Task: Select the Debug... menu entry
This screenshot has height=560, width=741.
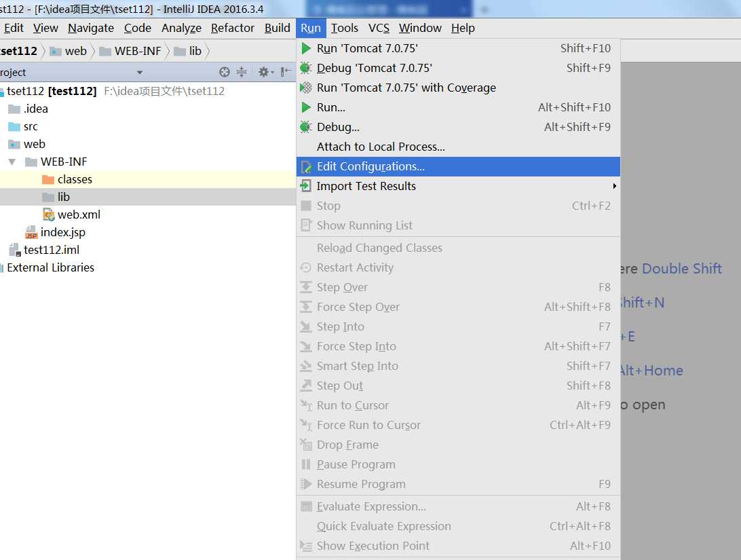Action: pos(458,127)
